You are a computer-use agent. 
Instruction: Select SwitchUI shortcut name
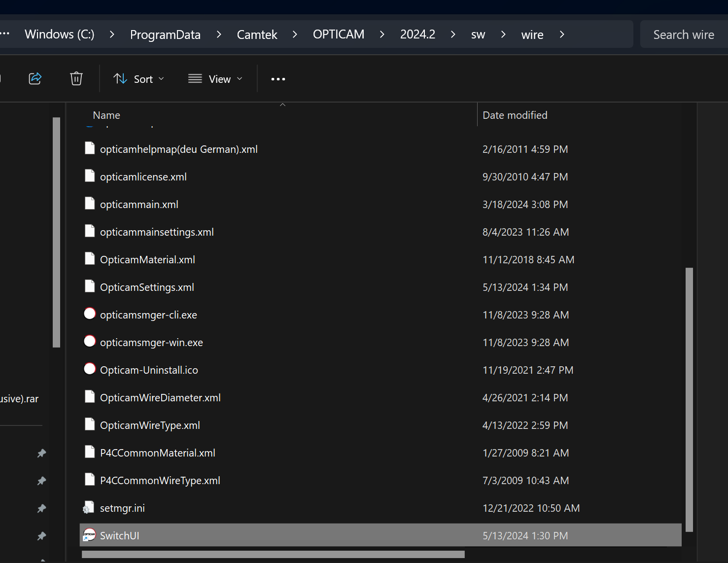(120, 536)
